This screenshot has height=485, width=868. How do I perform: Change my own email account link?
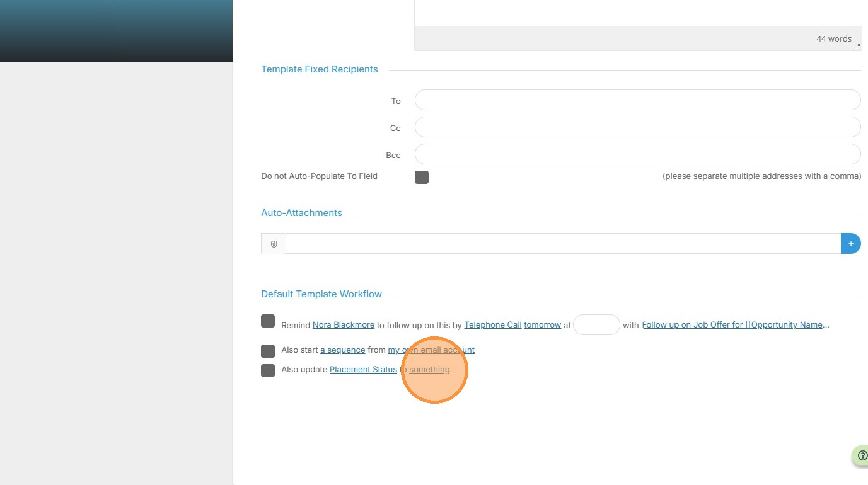tap(431, 350)
